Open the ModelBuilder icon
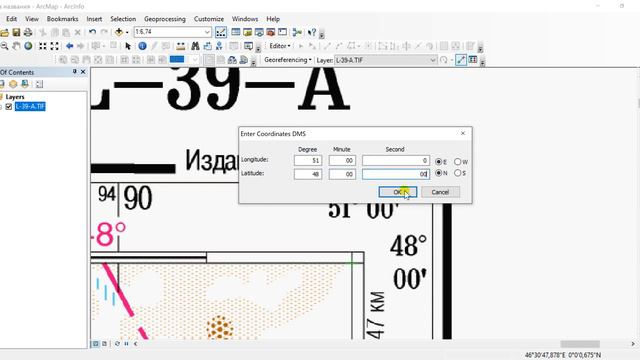 pos(297,32)
